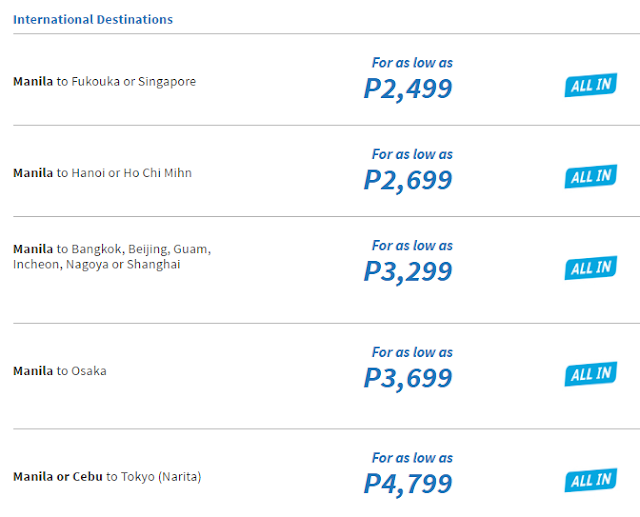Click ALL IN badge for Tokyo (Narita) row
Image resolution: width=640 pixels, height=517 pixels.
(x=590, y=481)
